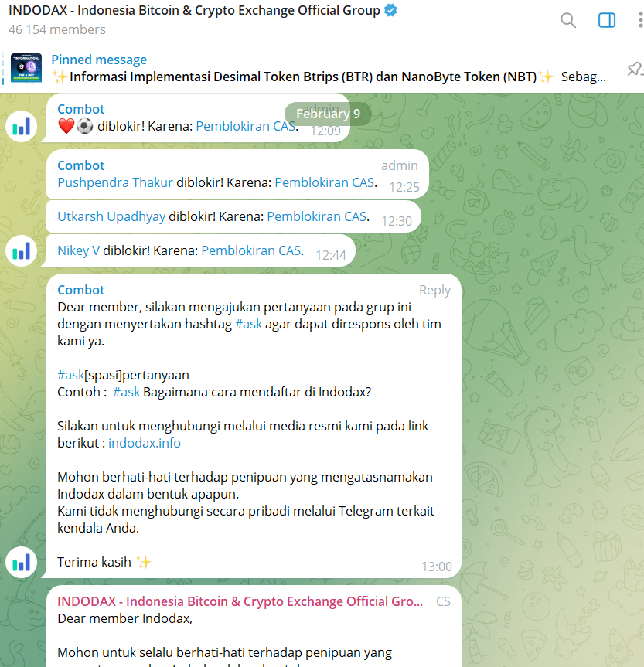Click the 'admin' tag on Pushpendra message
Image resolution: width=644 pixels, height=667 pixels.
(x=399, y=165)
